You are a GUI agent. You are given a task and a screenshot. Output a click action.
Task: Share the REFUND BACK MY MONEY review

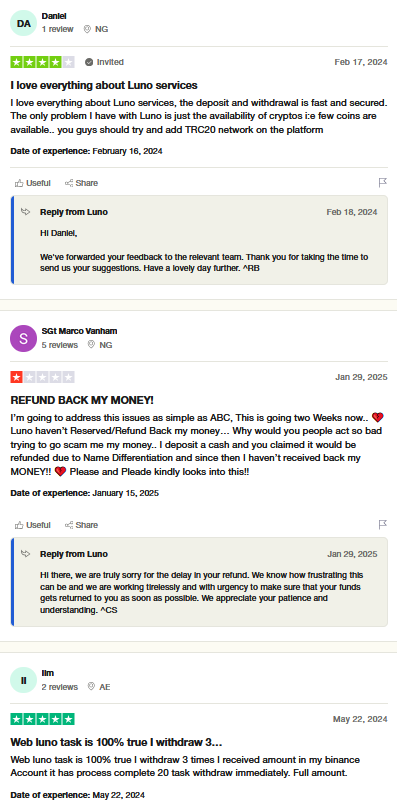[81, 525]
